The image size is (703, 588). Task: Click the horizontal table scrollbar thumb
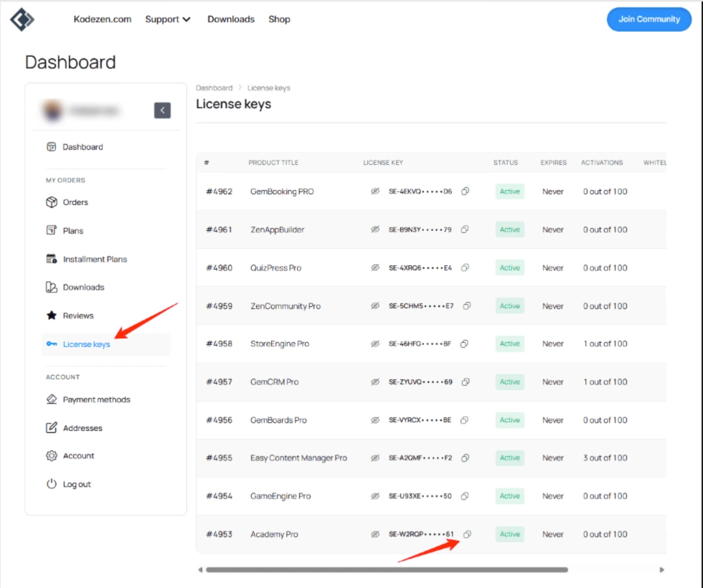(387, 569)
